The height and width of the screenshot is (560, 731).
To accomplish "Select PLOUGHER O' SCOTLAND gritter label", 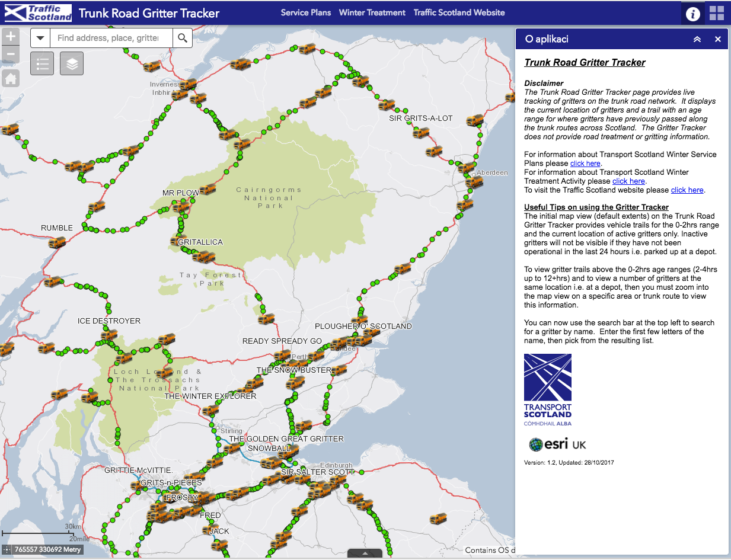I will point(363,327).
